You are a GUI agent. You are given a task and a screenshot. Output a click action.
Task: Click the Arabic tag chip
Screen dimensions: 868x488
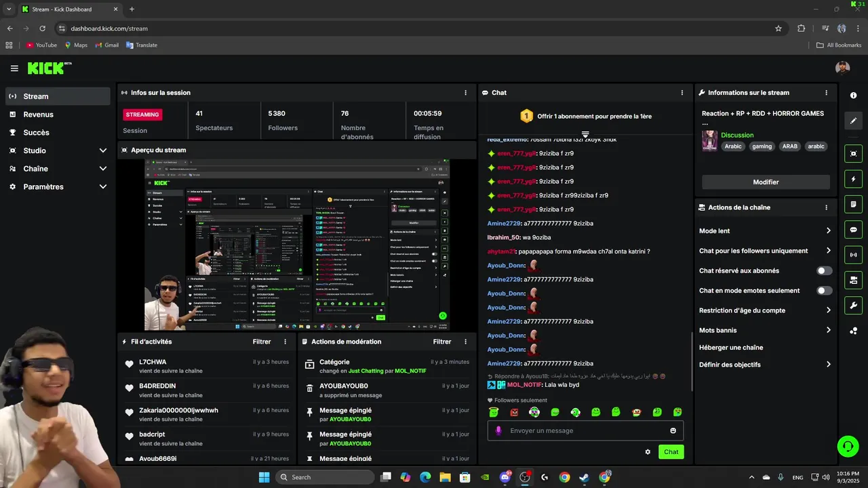(733, 146)
